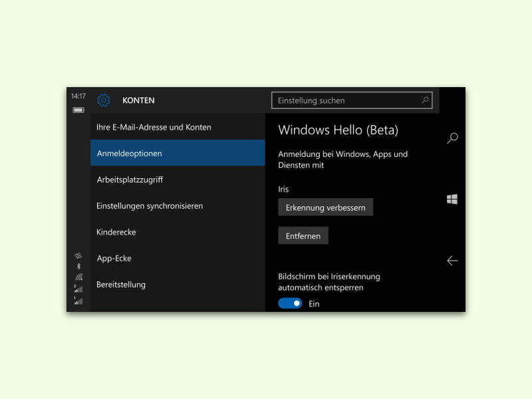Click the Ein label next to switch

[314, 304]
